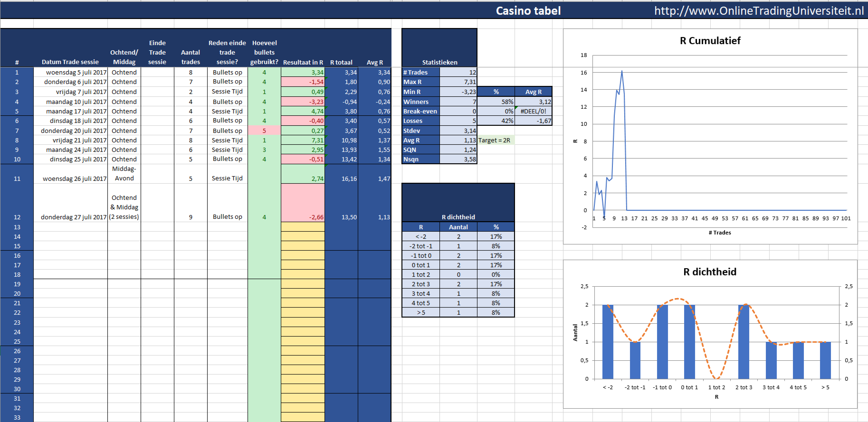Select the date donderdag 6 juli 2017
Viewport: 868px width, 422px height.
(x=70, y=82)
